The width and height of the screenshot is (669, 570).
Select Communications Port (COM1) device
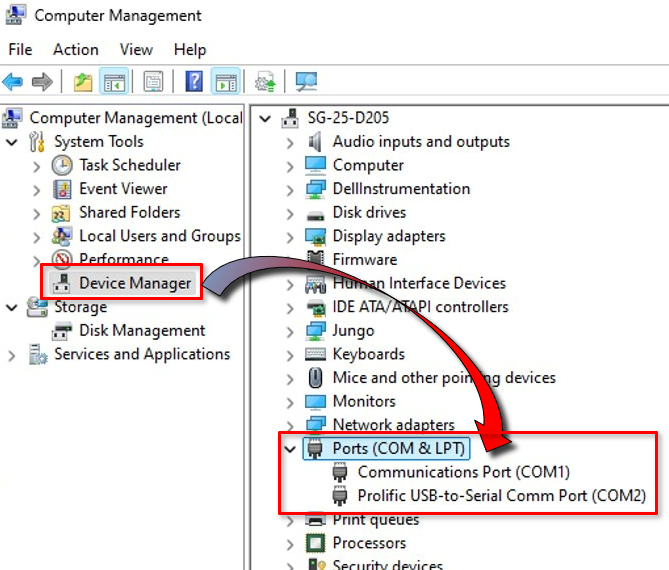463,472
